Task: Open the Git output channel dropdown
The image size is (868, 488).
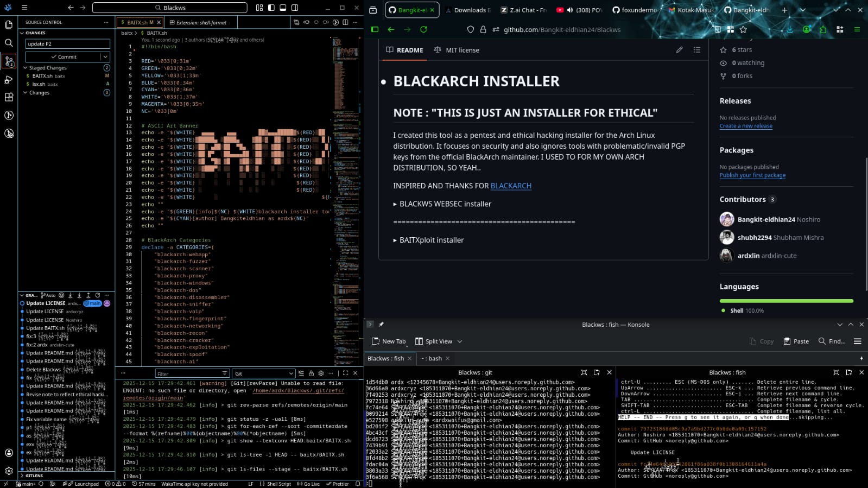Action: point(263,373)
